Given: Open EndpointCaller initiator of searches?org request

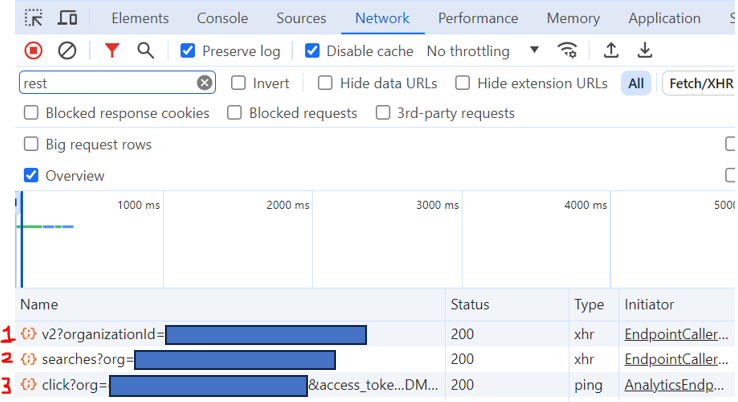Looking at the screenshot, I should click(x=676, y=359).
